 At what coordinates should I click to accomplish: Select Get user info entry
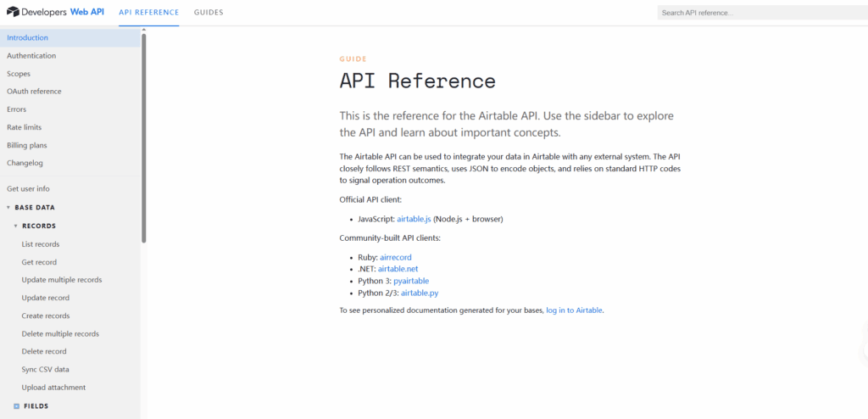pos(28,189)
